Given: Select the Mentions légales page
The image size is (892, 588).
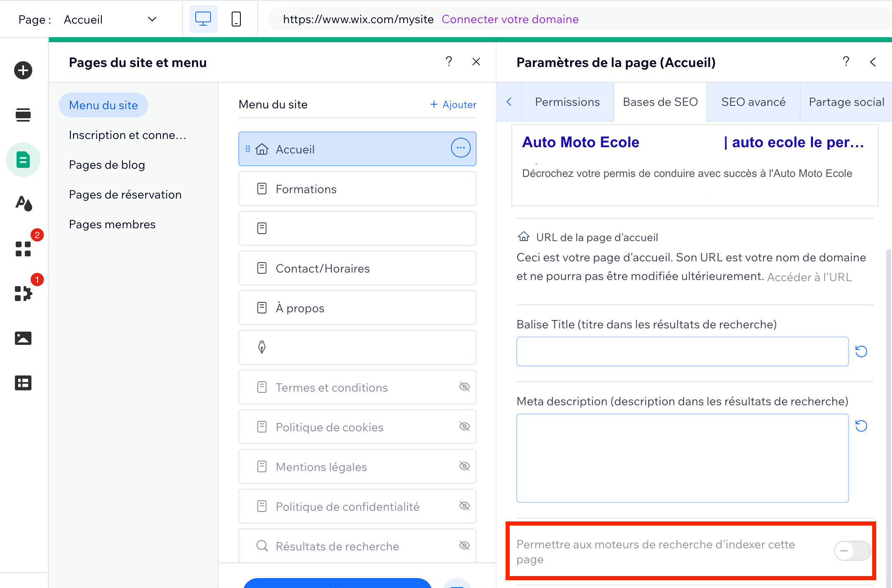Looking at the screenshot, I should click(x=357, y=466).
